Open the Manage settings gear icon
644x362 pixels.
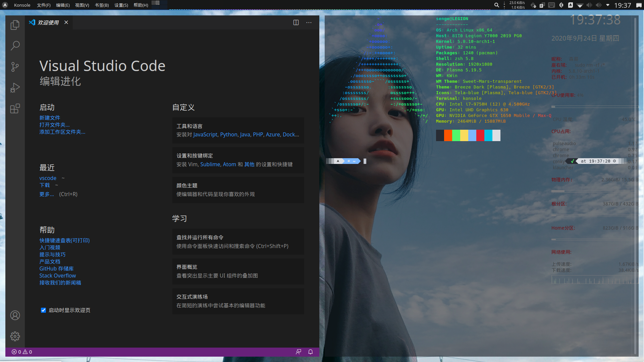pos(15,337)
